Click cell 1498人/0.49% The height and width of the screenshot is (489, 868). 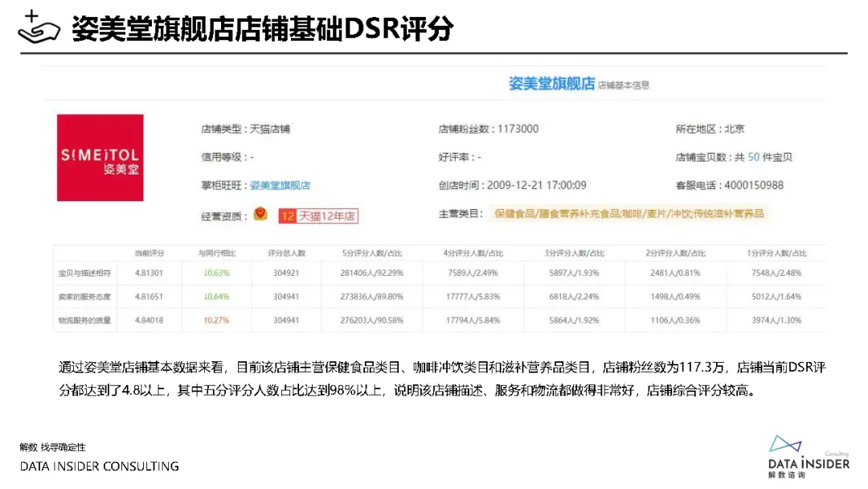(675, 297)
